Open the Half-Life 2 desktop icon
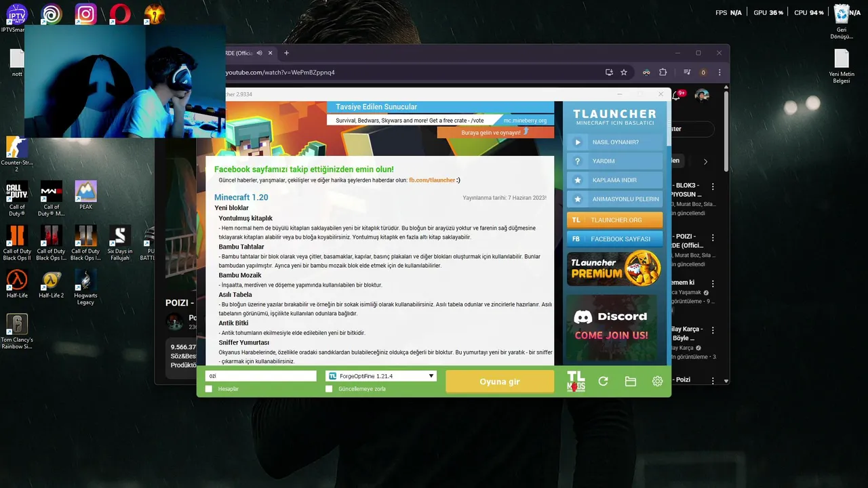 point(51,284)
